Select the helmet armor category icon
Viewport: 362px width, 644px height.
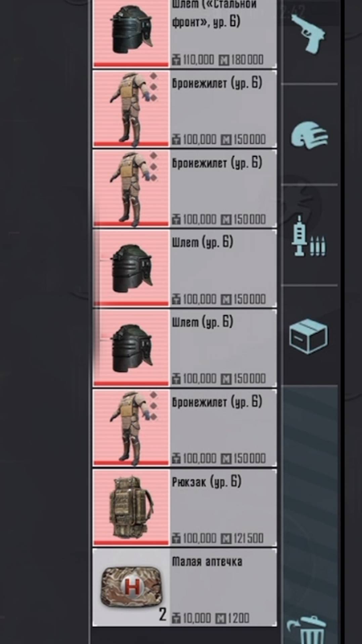coord(309,135)
